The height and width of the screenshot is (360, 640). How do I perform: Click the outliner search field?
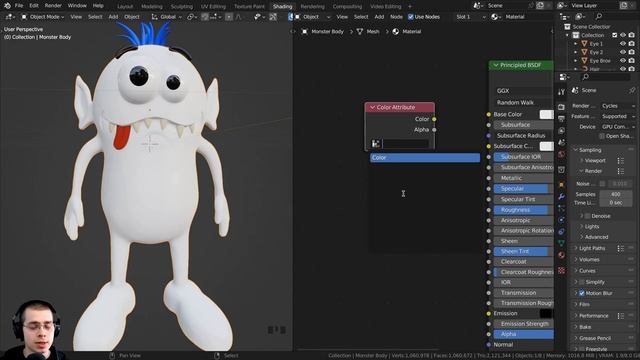coord(616,17)
